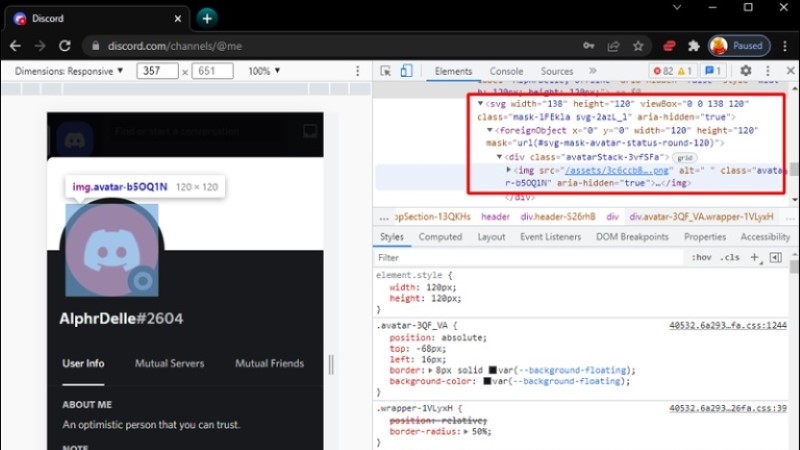Collapse the svg element node
The height and width of the screenshot is (450, 800).
[x=480, y=104]
